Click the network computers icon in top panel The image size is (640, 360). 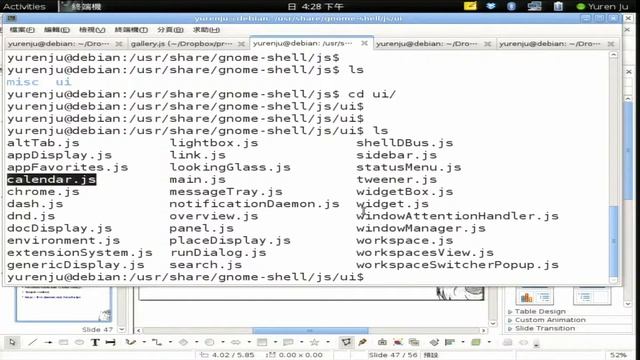534,6
